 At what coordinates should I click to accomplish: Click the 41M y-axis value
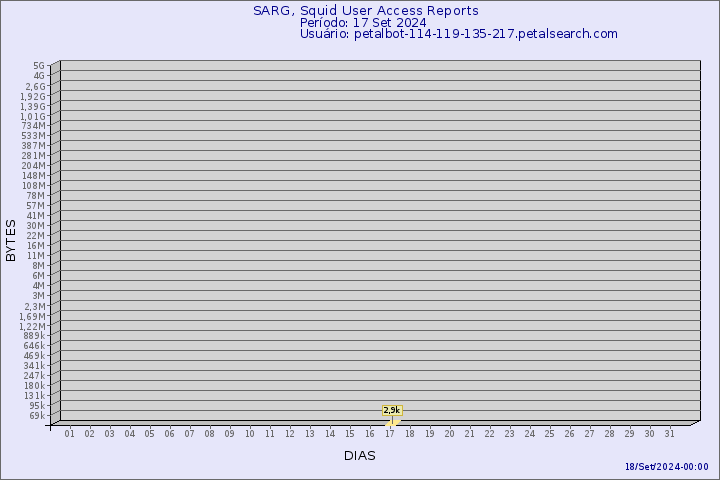point(36,216)
